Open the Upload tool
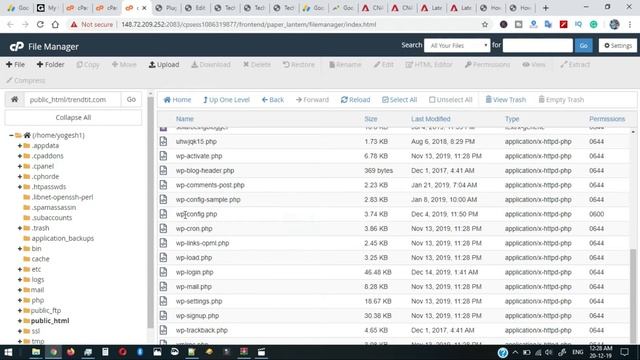This screenshot has width=640, height=360. [164, 64]
